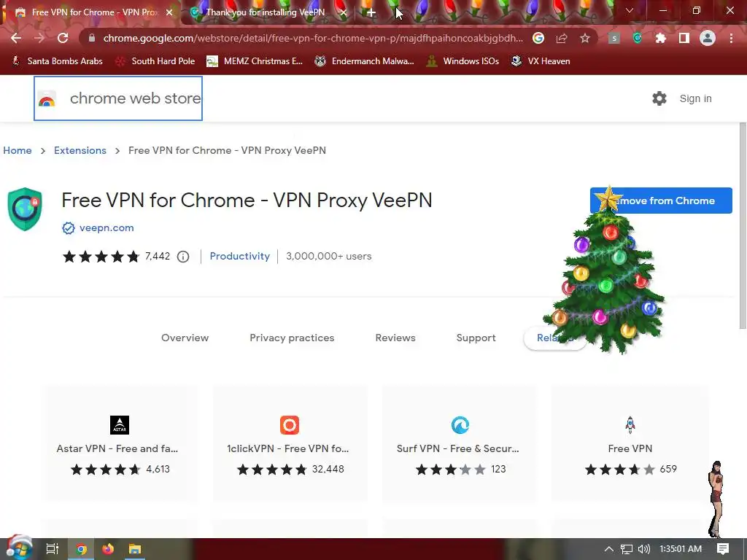747x560 pixels.
Task: Open Endermanch Malware bookmark
Action: point(365,61)
